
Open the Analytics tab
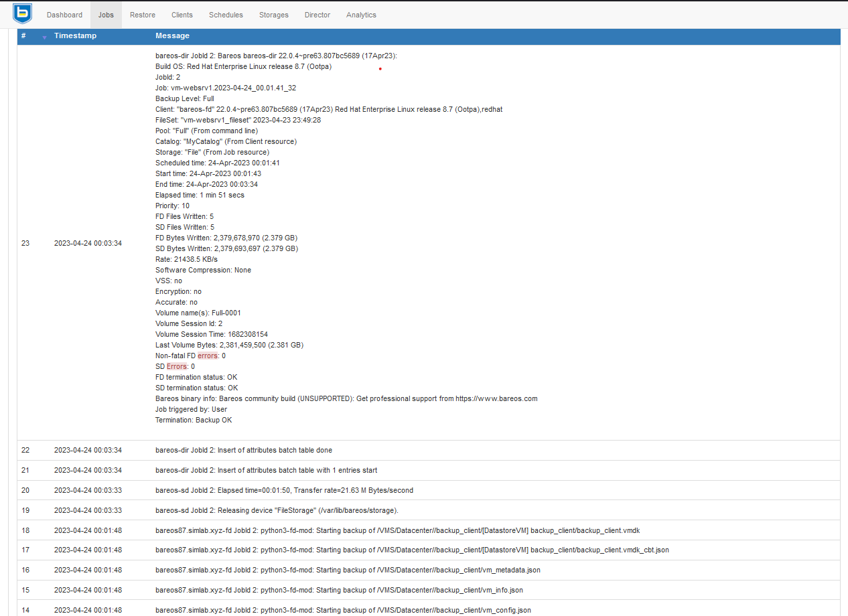[x=361, y=15]
